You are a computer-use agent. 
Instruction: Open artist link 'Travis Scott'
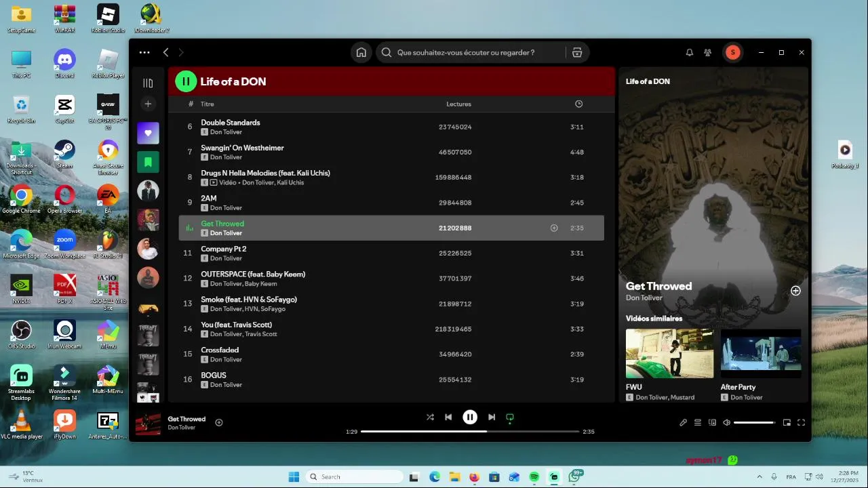(261, 334)
